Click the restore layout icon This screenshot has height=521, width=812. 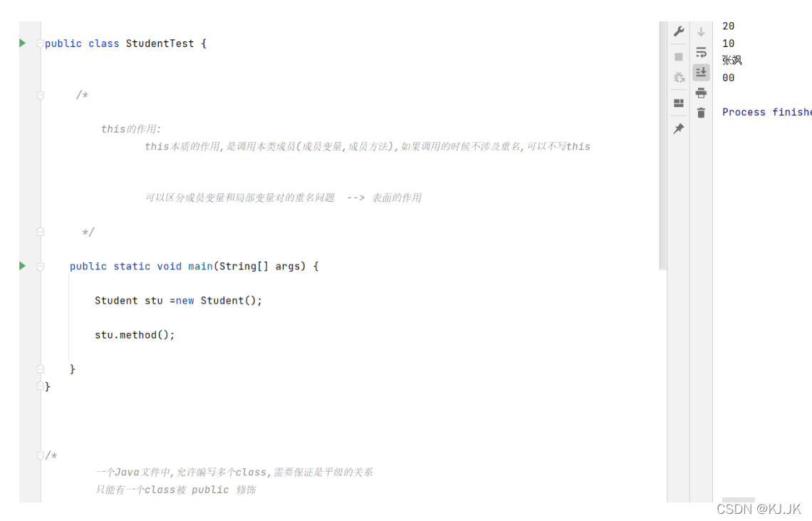pos(679,103)
